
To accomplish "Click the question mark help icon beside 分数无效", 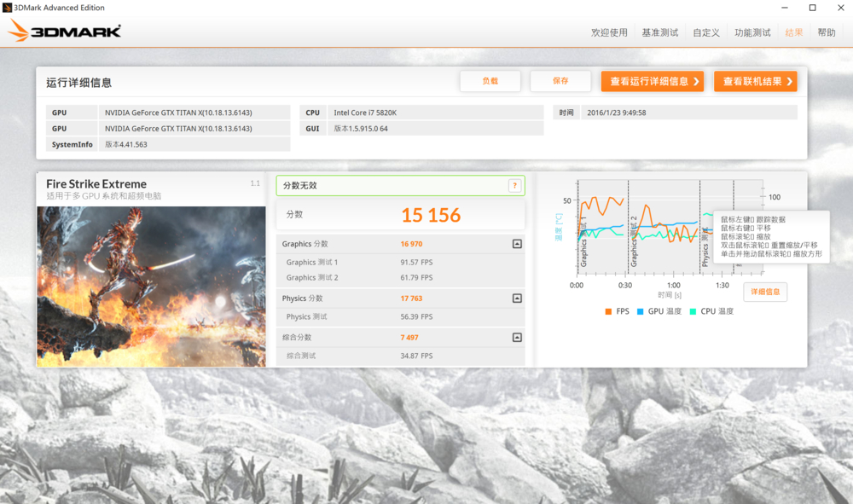I will [514, 185].
